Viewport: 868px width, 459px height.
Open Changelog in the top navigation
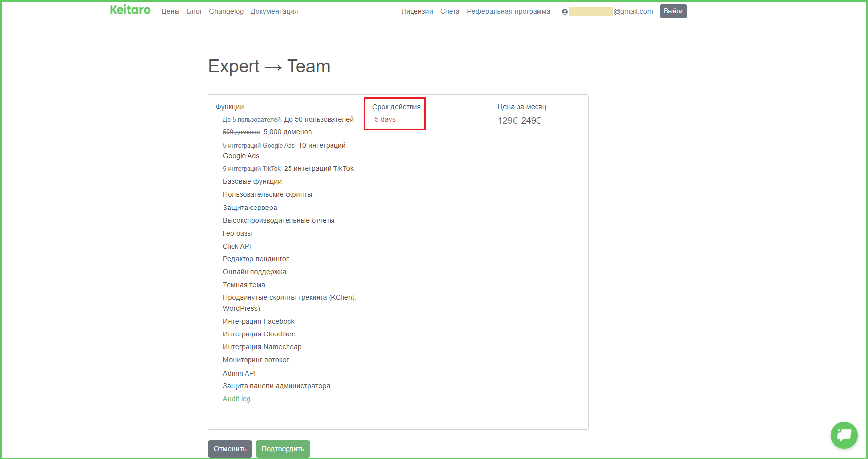coord(226,11)
